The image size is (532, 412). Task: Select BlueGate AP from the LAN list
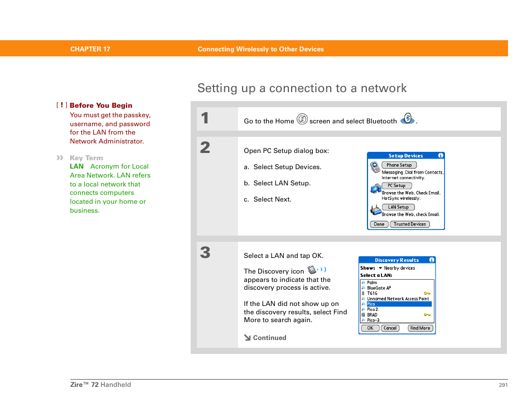[379, 288]
